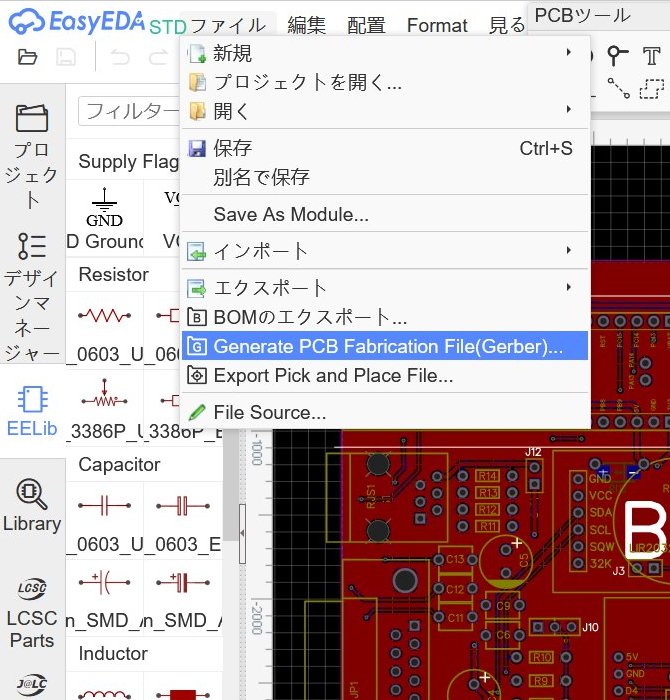
Task: Open the Library search panel
Action: coord(32,505)
